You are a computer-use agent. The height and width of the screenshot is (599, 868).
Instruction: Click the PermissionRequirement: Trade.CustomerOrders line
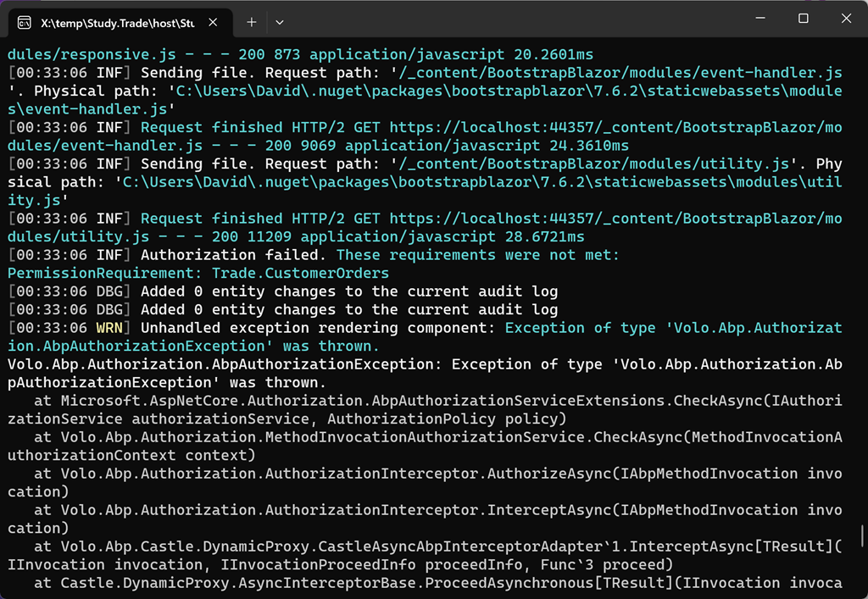(198, 273)
